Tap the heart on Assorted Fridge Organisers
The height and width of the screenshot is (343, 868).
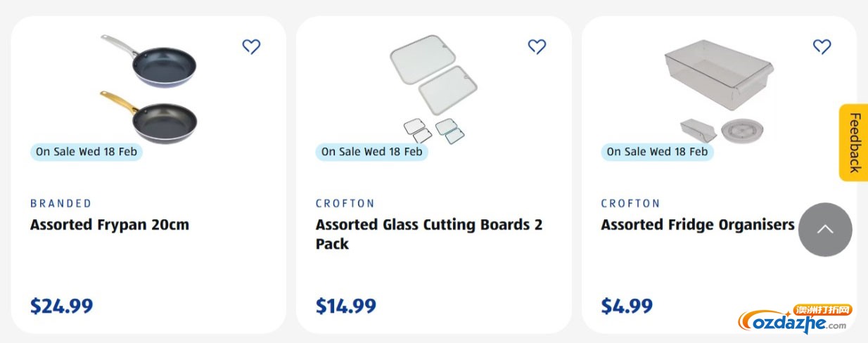tap(822, 47)
